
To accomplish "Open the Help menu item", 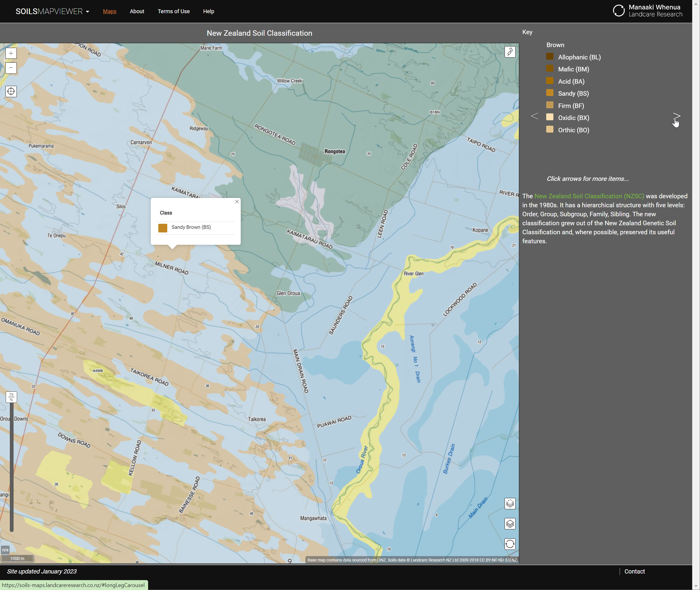I will point(209,11).
